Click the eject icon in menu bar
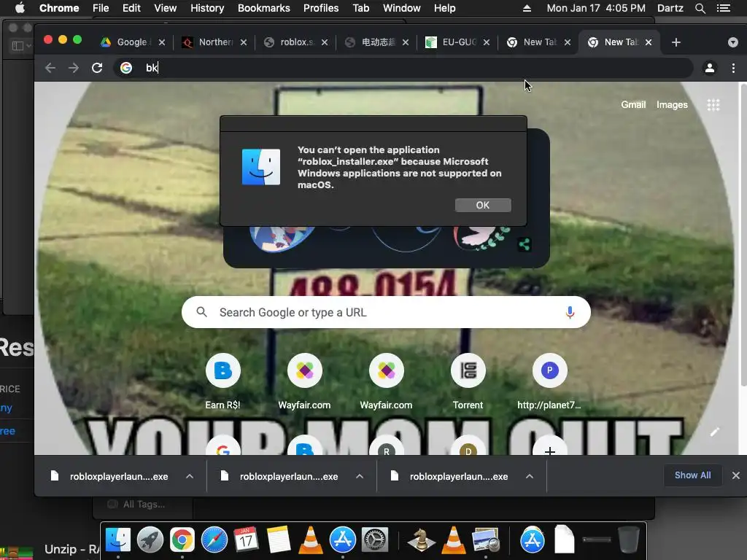The width and height of the screenshot is (747, 560). point(527,8)
